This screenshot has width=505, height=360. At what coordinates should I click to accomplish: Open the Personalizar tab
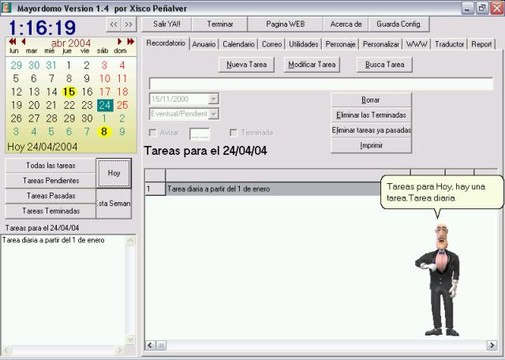pos(381,44)
